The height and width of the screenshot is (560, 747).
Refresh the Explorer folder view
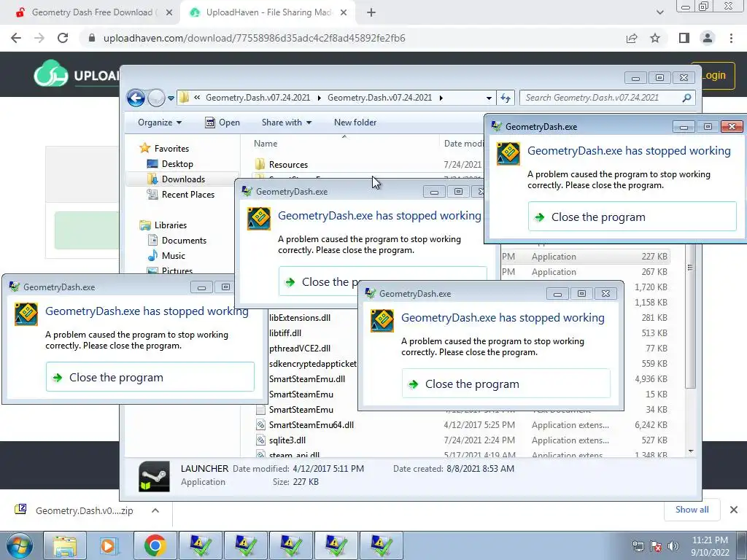tap(506, 98)
